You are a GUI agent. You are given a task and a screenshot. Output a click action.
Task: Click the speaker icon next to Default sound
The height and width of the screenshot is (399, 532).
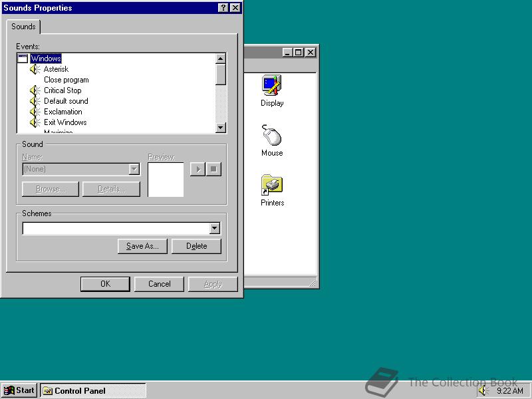coord(35,101)
